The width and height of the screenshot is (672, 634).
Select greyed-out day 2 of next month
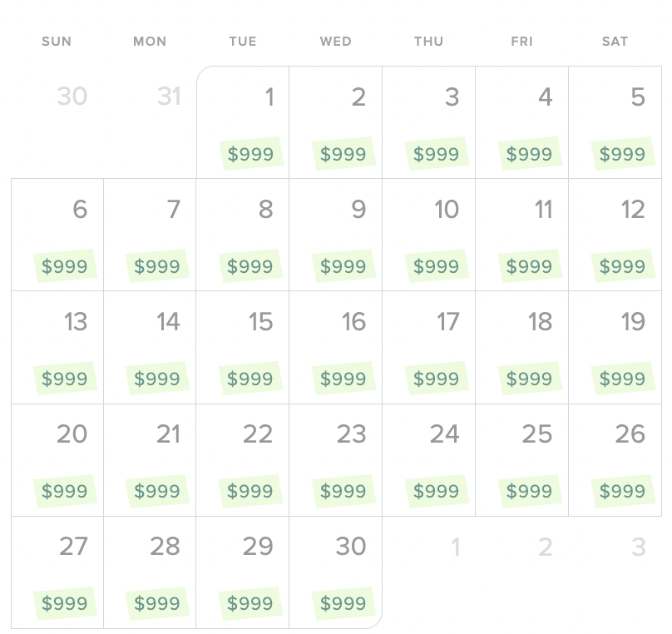tap(545, 547)
